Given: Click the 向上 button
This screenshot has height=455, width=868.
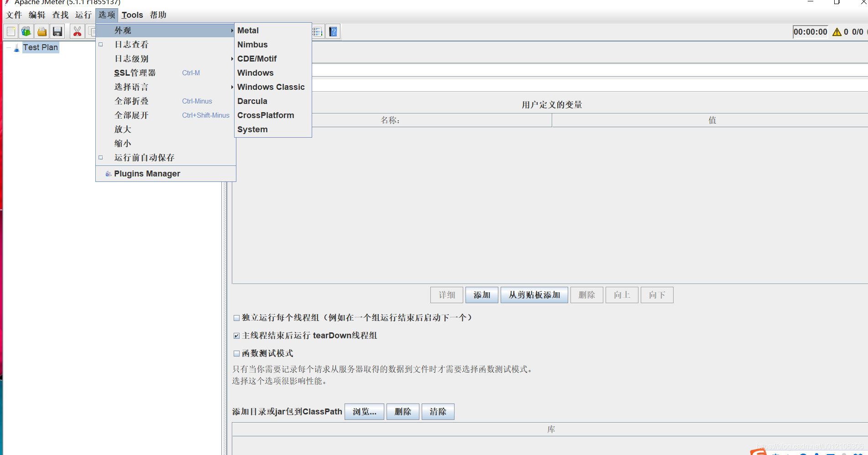Looking at the screenshot, I should pos(622,295).
